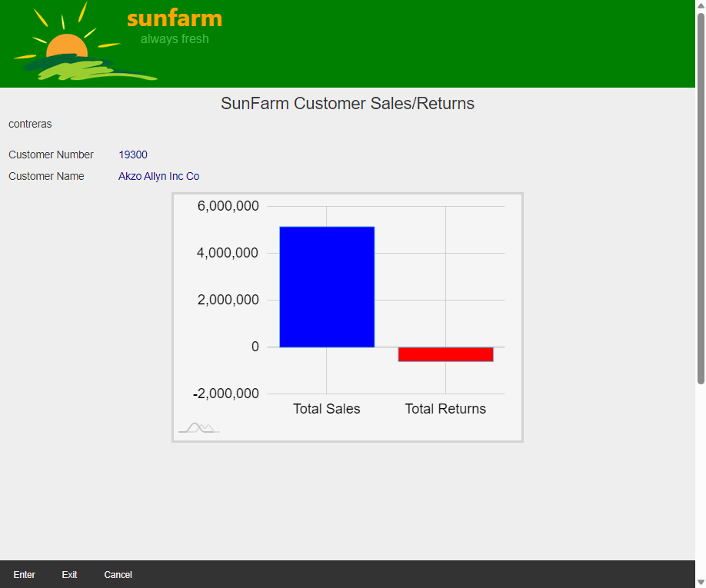Click the sunfarm logo in the header
706x588 pixels.
click(x=174, y=18)
